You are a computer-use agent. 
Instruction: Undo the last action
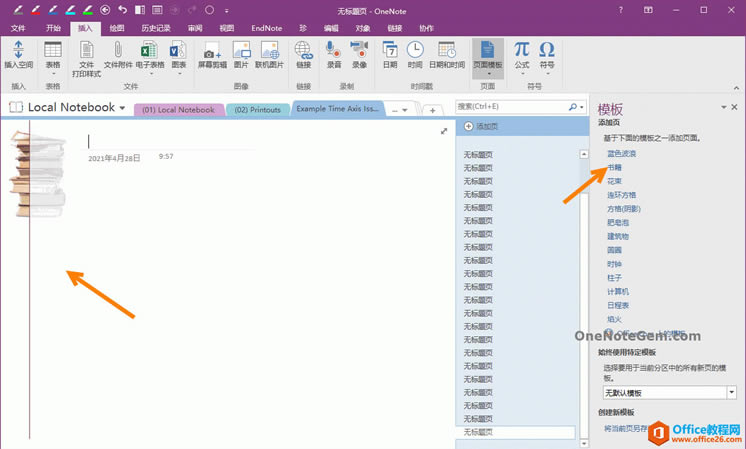pyautogui.click(x=122, y=10)
